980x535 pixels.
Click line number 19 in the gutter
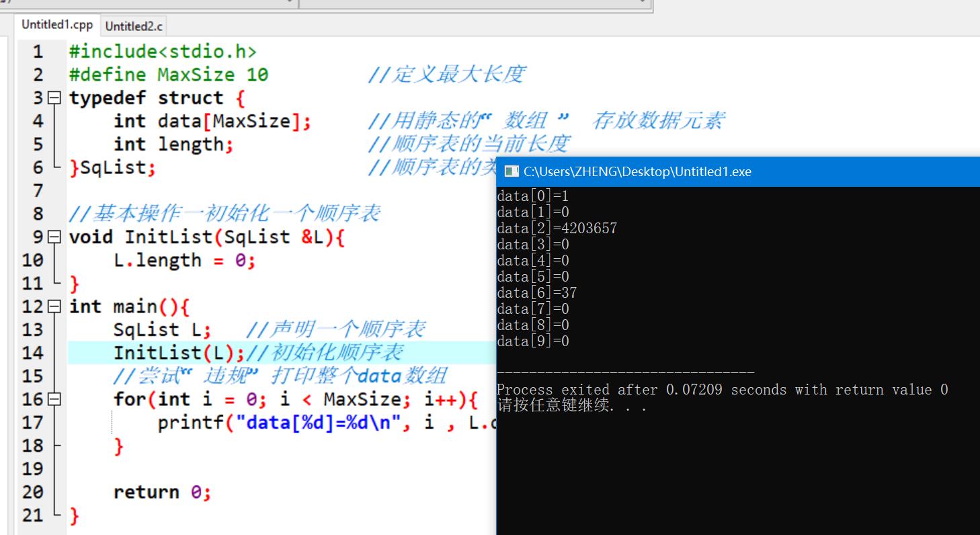click(x=32, y=469)
